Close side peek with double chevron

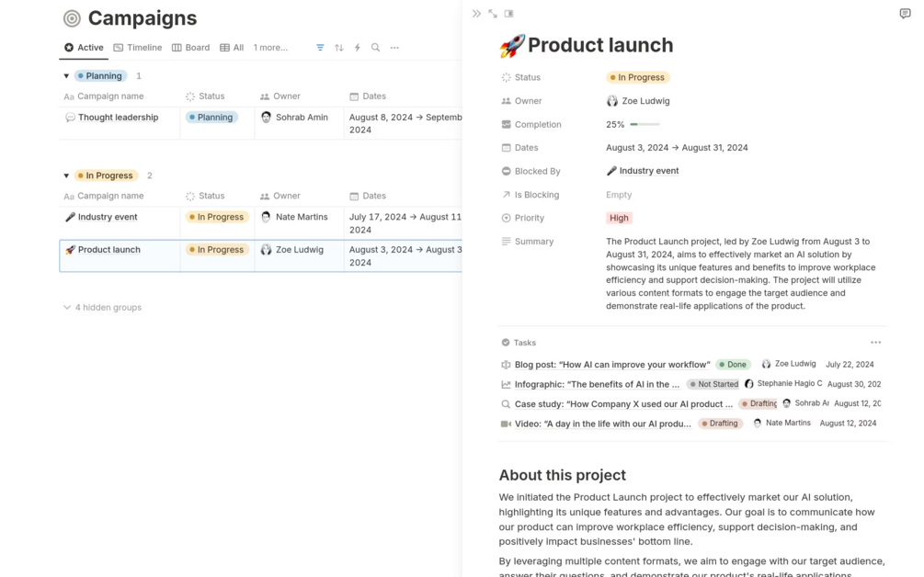476,14
